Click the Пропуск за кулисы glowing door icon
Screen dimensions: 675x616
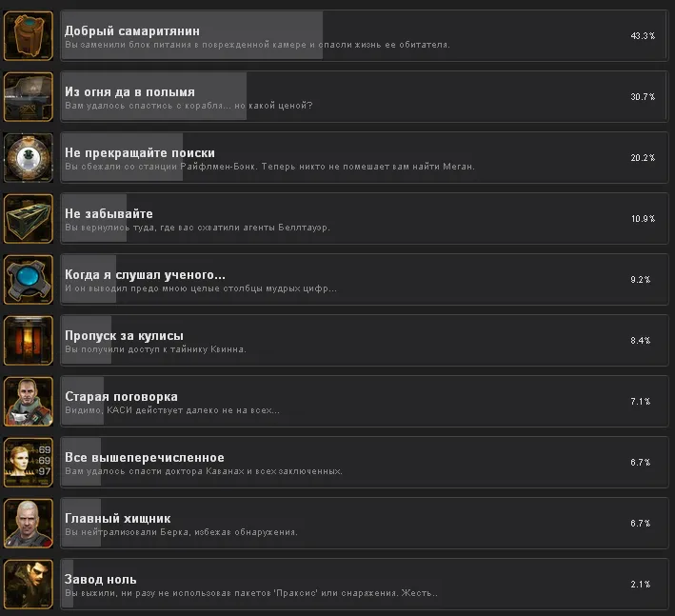29,341
